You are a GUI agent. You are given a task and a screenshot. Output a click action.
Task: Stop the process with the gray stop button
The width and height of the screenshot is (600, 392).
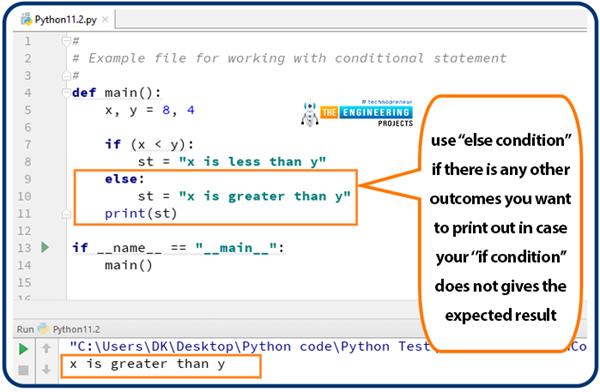(x=23, y=370)
